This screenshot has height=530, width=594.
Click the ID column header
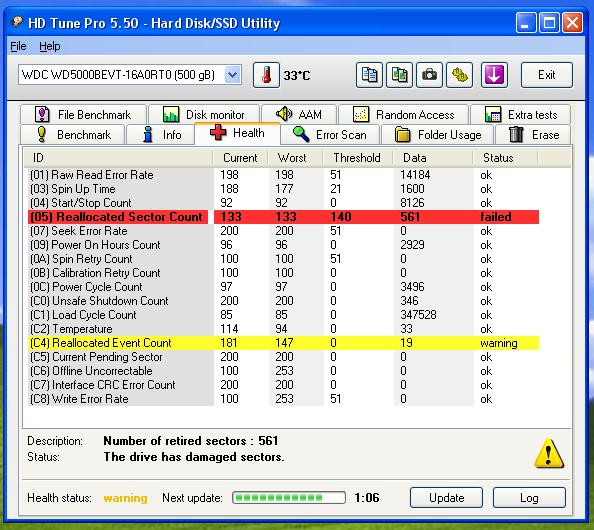[x=118, y=158]
